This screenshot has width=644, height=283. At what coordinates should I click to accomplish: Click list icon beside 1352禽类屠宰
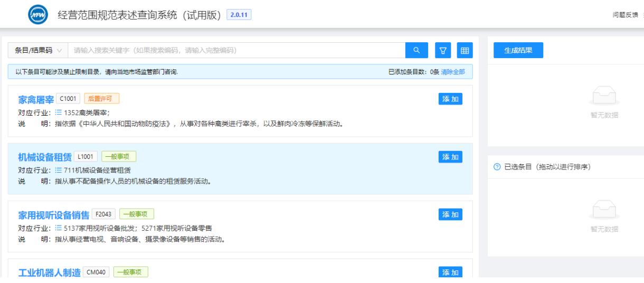[59, 112]
